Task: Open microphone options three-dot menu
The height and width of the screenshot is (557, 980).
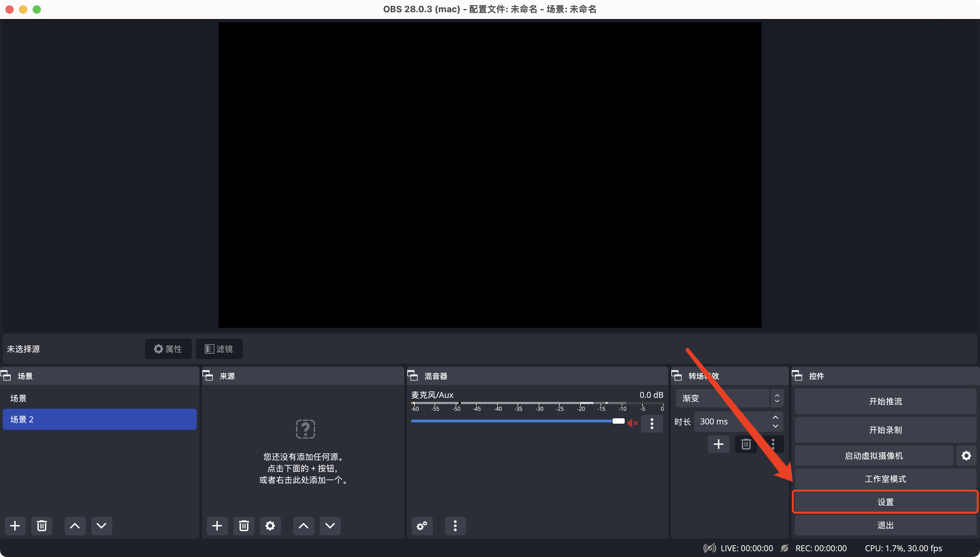Action: (652, 423)
